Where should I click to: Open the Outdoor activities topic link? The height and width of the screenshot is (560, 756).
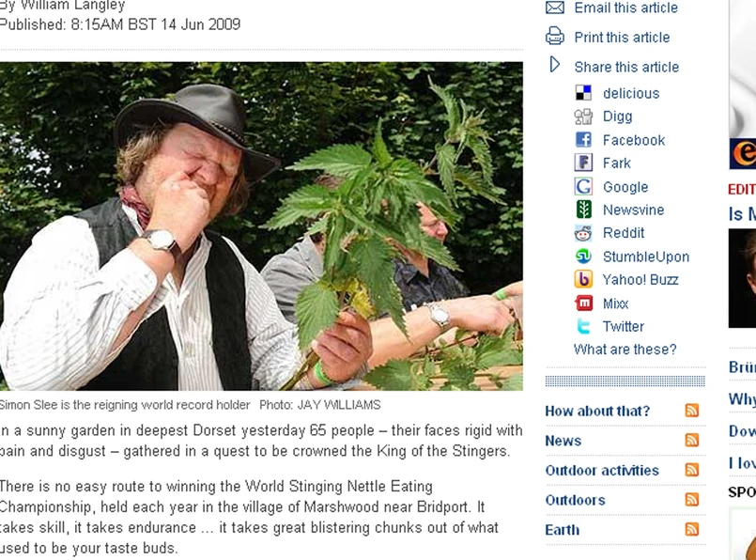click(x=602, y=471)
